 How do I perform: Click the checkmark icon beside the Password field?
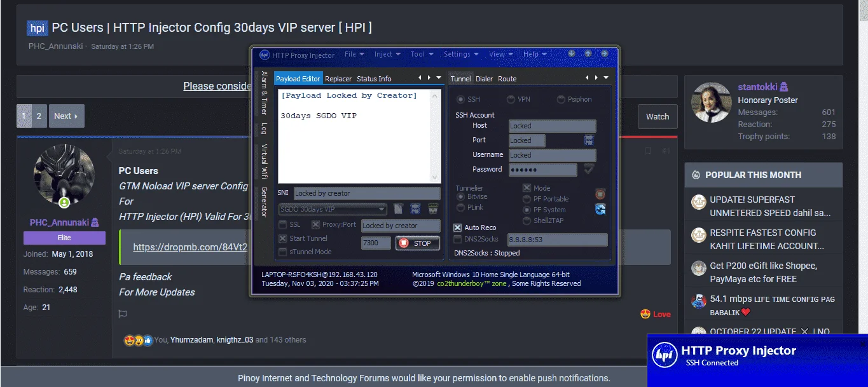589,169
